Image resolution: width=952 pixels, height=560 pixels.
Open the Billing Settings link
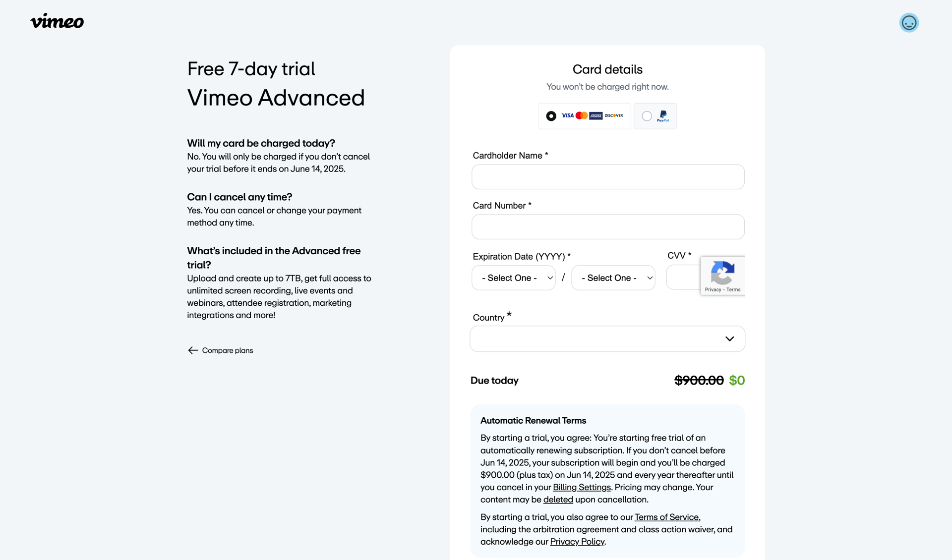click(581, 487)
